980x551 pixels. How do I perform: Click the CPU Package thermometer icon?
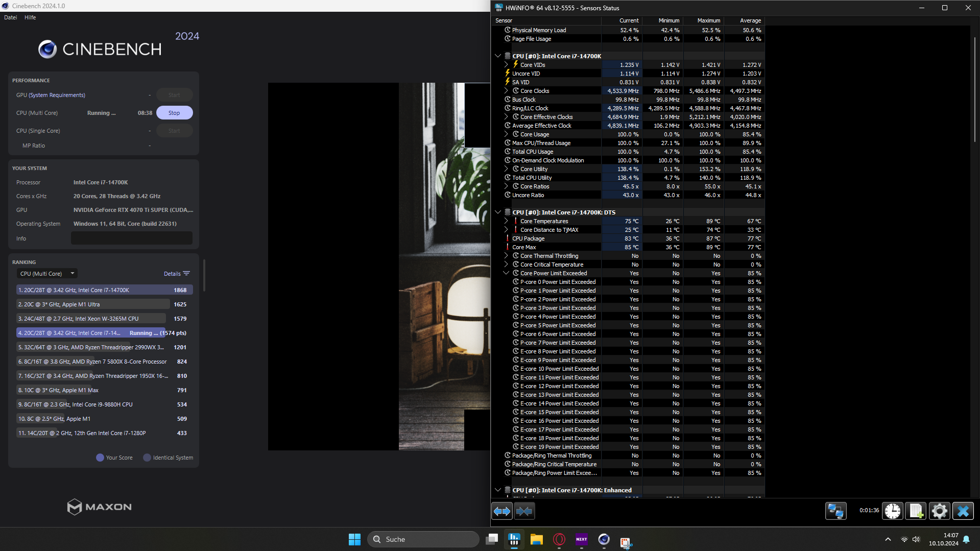tap(508, 238)
